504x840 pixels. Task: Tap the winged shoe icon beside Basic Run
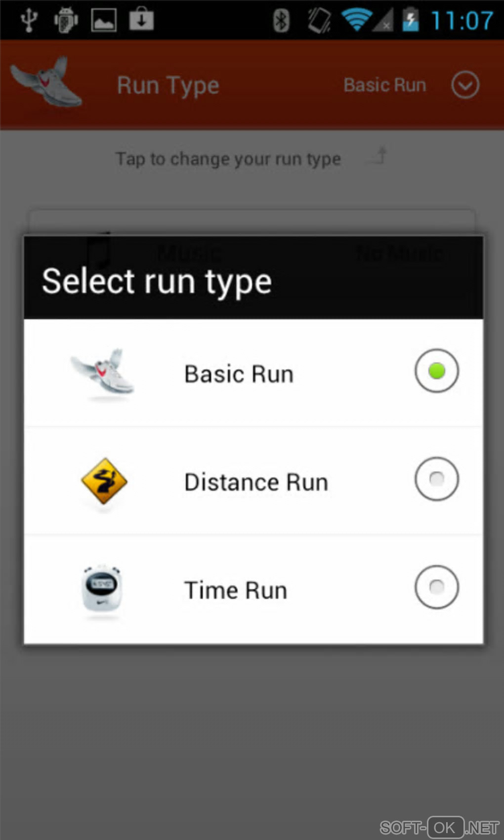pyautogui.click(x=103, y=372)
